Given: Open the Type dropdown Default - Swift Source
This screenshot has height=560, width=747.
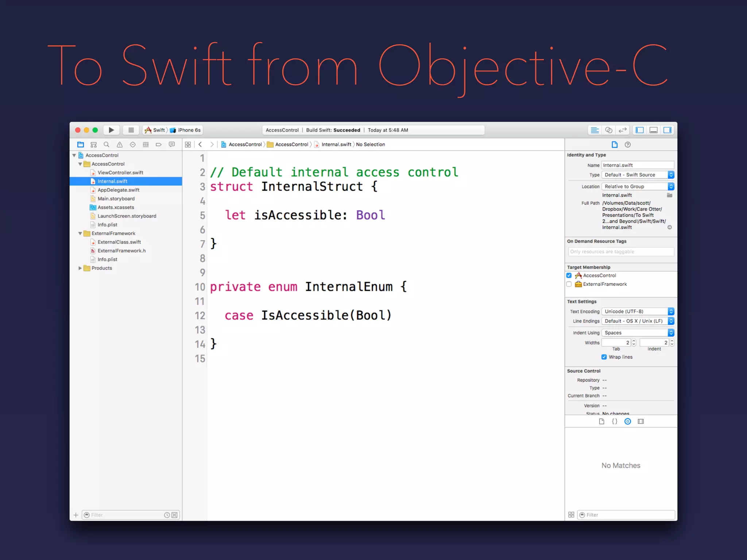Looking at the screenshot, I should pyautogui.click(x=637, y=175).
